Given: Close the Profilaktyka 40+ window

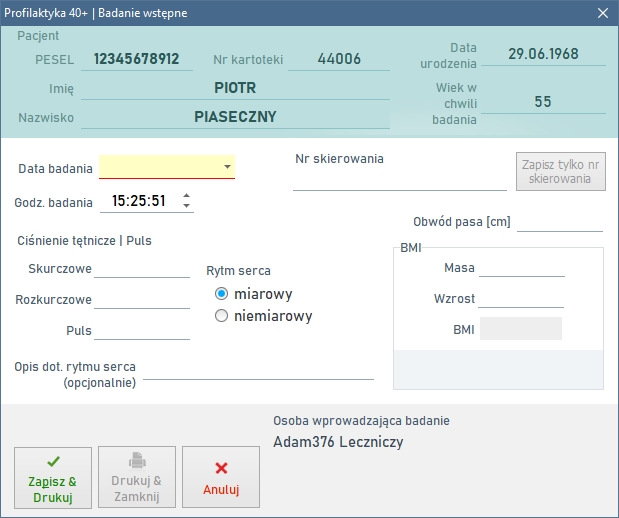Looking at the screenshot, I should pos(602,13).
